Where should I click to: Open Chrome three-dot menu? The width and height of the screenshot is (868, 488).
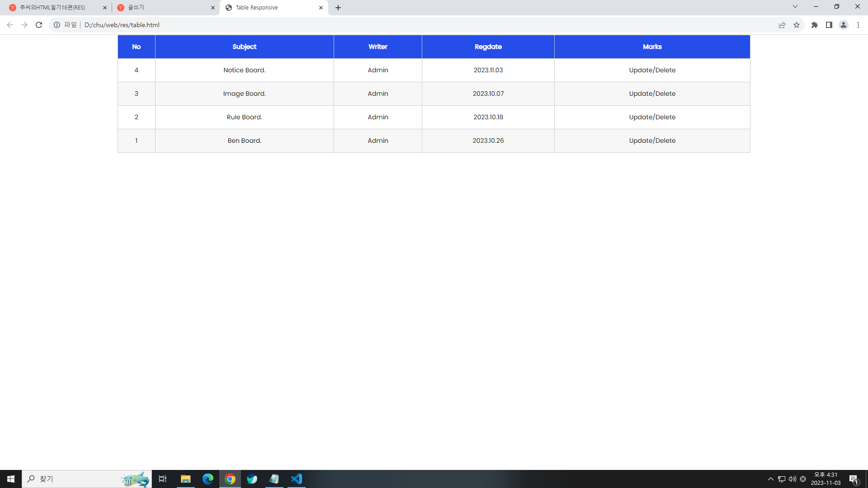[x=858, y=25]
